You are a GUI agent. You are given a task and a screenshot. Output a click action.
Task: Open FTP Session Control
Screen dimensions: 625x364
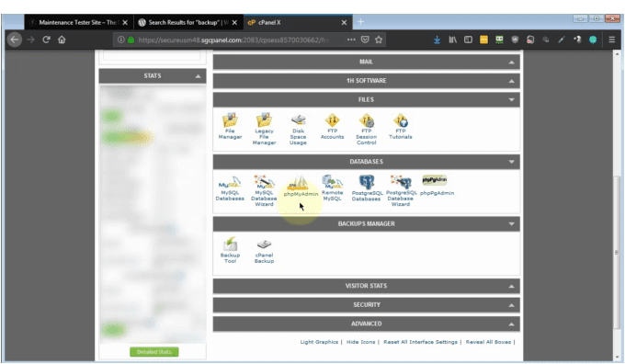click(367, 130)
